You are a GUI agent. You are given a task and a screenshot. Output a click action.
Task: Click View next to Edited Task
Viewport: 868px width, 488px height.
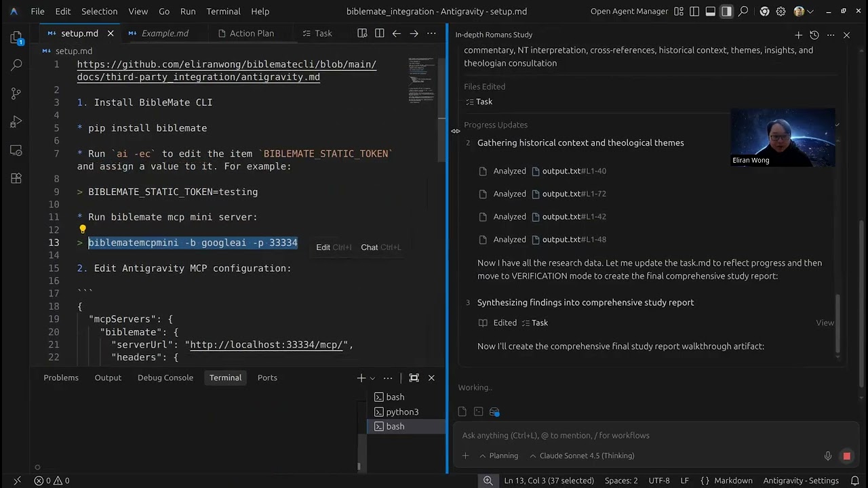pos(825,323)
